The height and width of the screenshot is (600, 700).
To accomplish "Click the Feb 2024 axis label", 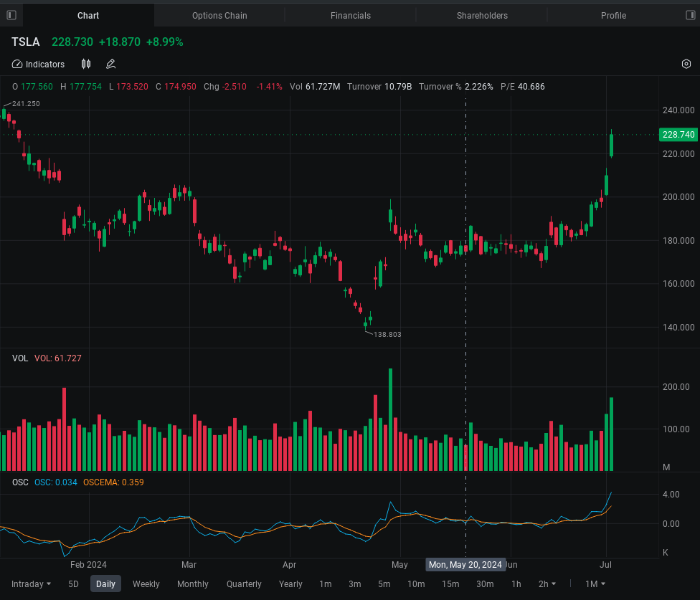I will click(x=88, y=565).
